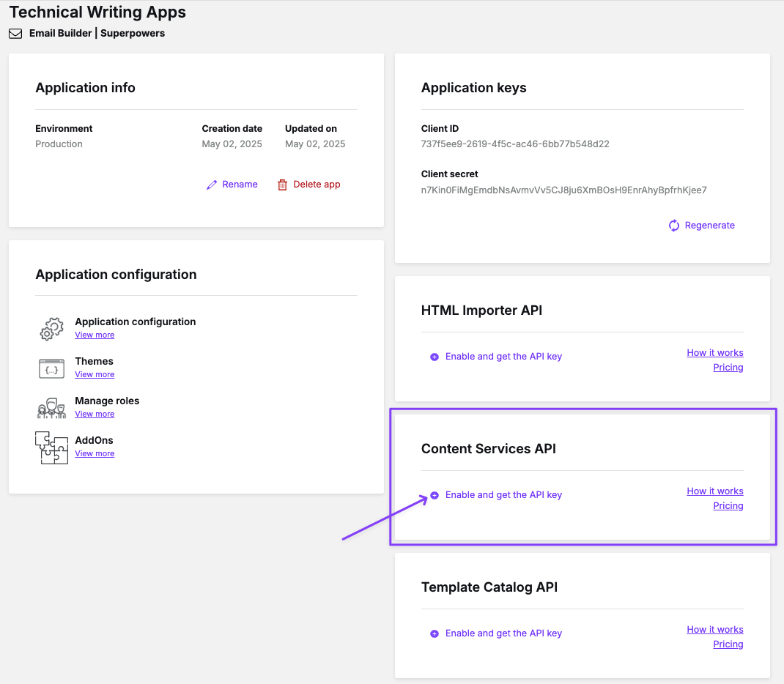Enable and get the Content Services API key
784x684 pixels.
[x=503, y=495]
